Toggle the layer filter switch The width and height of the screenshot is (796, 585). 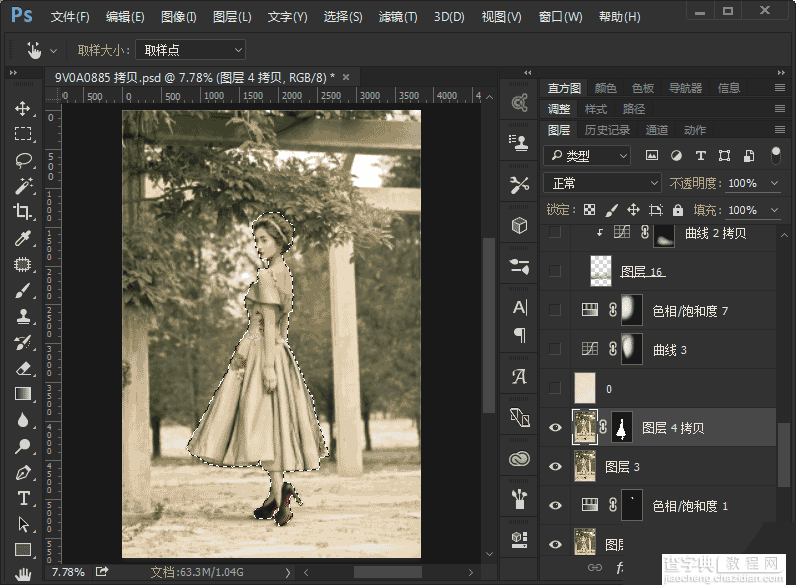coord(775,155)
